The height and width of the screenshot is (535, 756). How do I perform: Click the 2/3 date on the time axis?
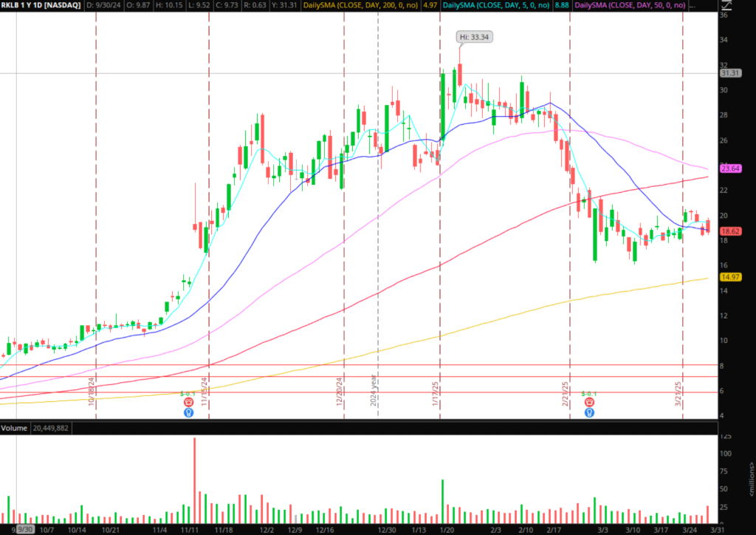pos(495,530)
